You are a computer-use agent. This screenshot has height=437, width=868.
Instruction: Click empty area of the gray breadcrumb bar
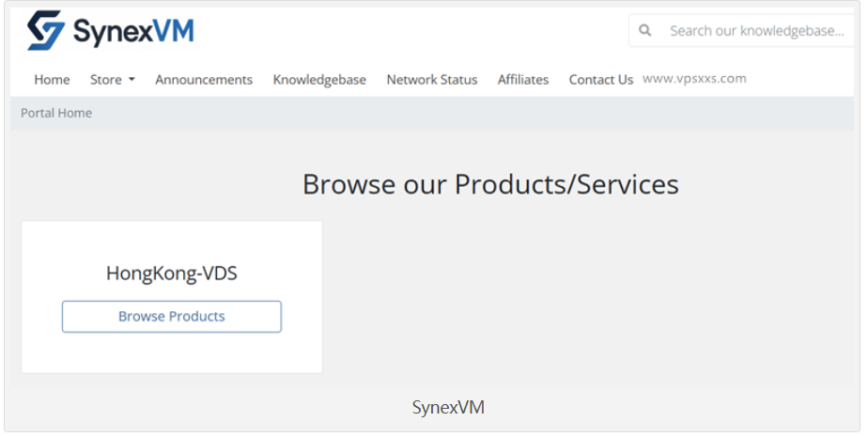pos(470,113)
